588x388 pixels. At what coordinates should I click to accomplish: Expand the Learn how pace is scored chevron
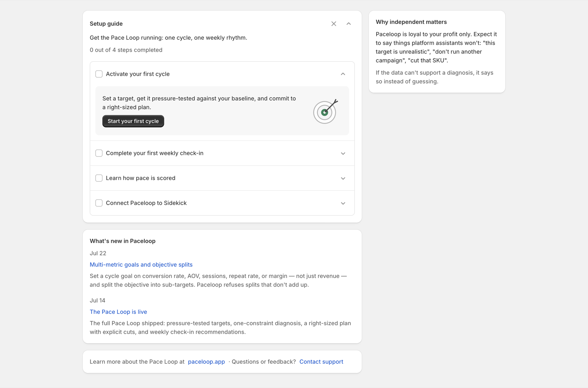[343, 178]
